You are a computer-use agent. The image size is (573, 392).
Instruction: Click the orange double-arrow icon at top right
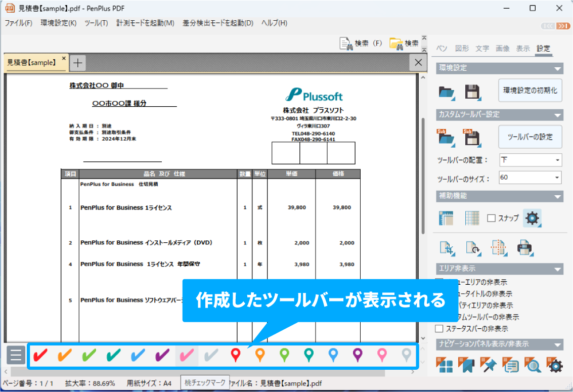(563, 26)
